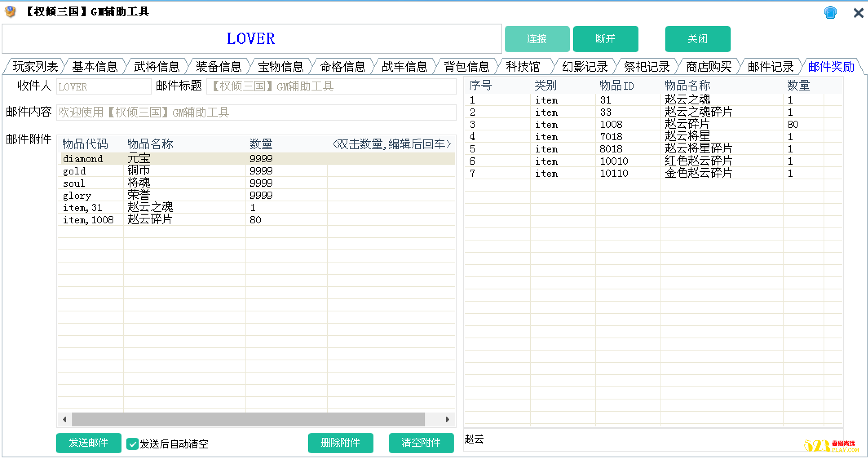Select search result row 1 赵云之魂

[654, 100]
